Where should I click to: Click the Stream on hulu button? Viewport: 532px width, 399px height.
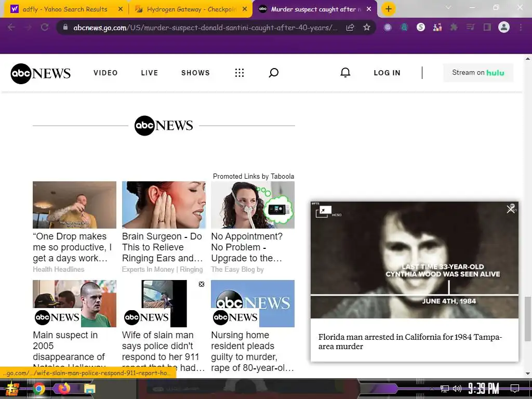(x=478, y=73)
